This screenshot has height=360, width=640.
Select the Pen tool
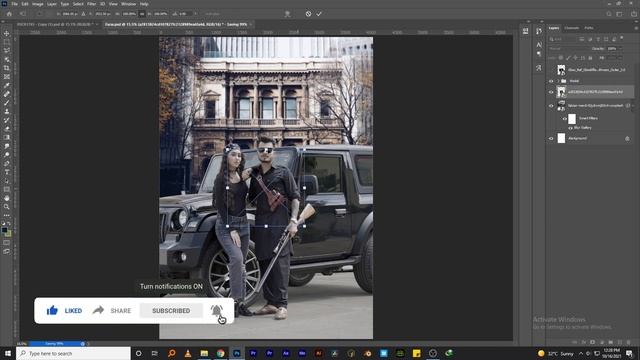pyautogui.click(x=7, y=164)
